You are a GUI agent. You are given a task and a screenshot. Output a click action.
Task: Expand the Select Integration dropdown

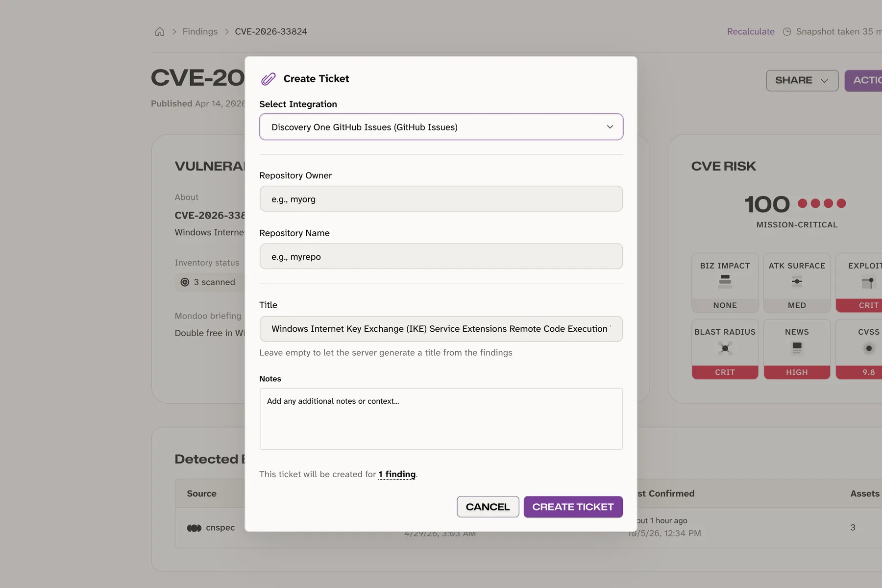441,127
